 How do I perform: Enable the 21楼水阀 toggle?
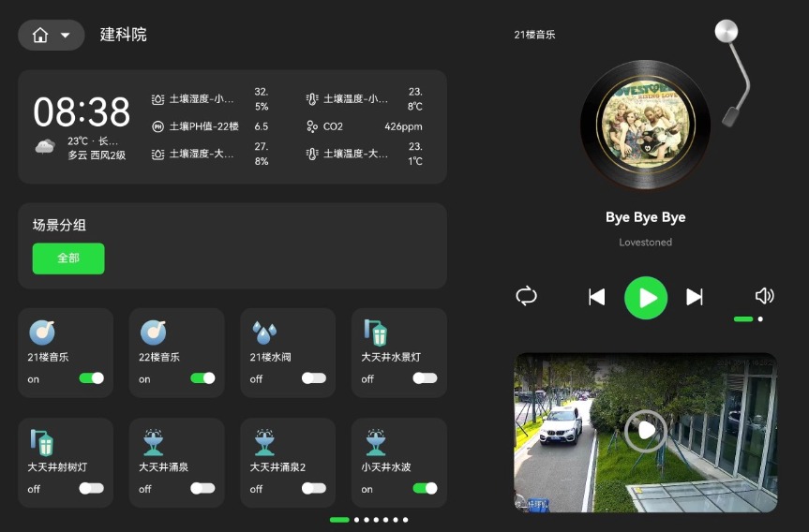(314, 378)
